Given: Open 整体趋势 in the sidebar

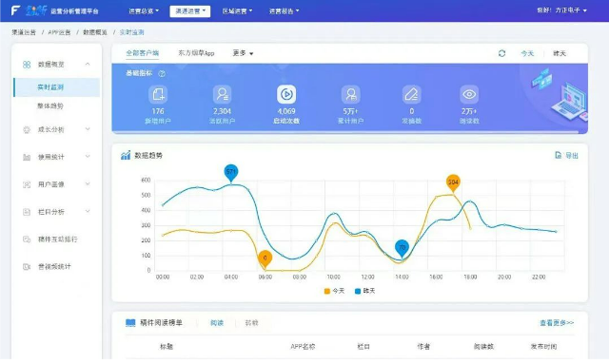Looking at the screenshot, I should [50, 105].
